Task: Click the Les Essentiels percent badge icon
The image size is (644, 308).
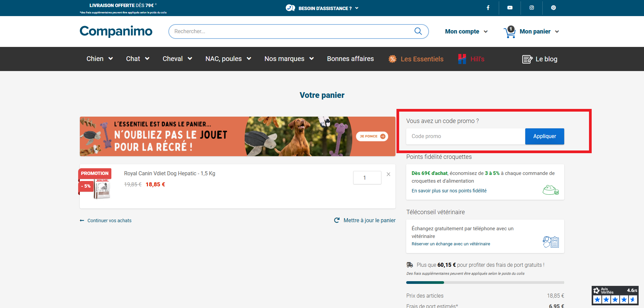Action: click(392, 59)
